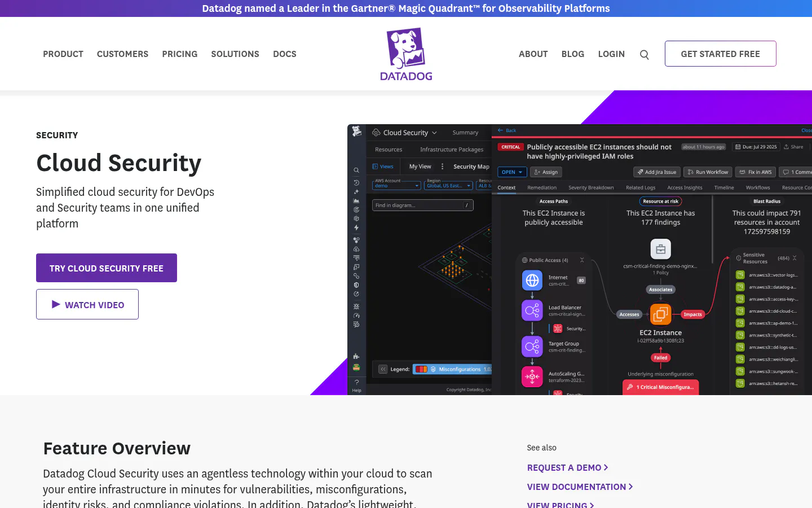This screenshot has height=508, width=812.
Task: Click the puzzle-piece integrations icon in sidebar
Action: (356, 356)
